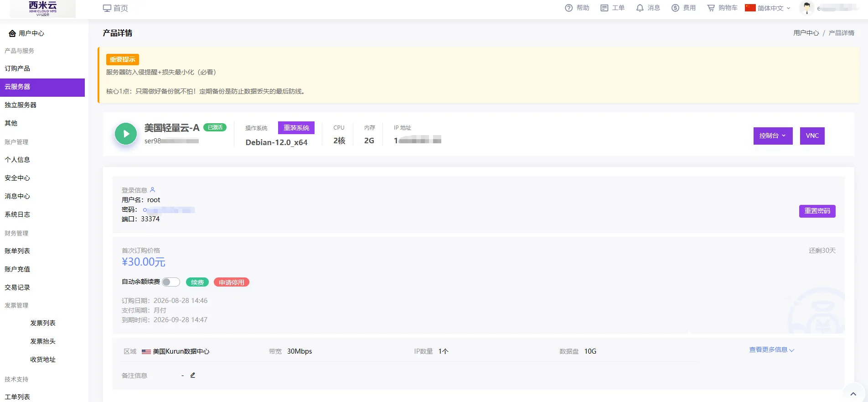
Task: Expand the 简体中文 language dropdown
Action: tap(768, 8)
